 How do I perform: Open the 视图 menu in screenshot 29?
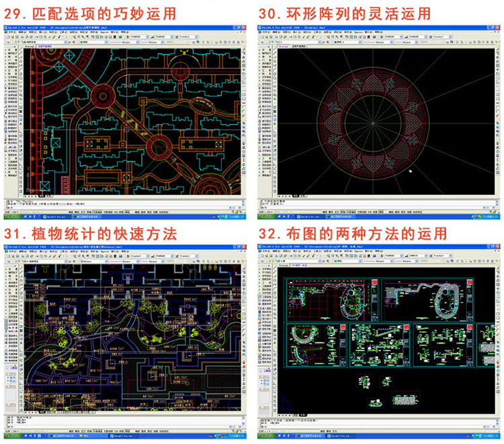click(33, 32)
